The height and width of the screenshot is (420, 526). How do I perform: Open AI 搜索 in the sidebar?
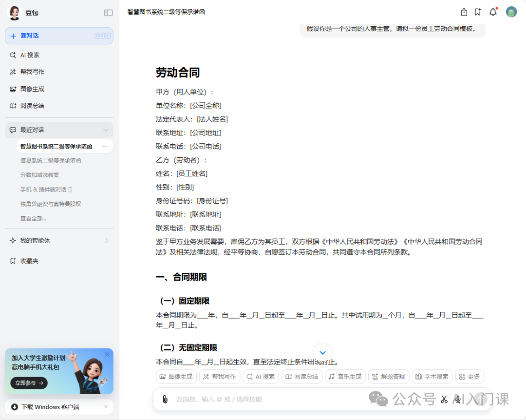coord(59,55)
